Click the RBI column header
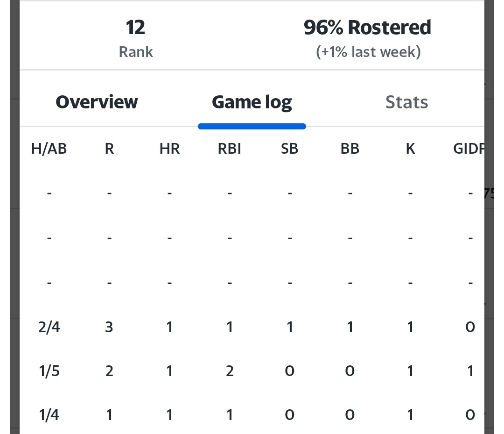The image size is (504, 434). point(230,149)
